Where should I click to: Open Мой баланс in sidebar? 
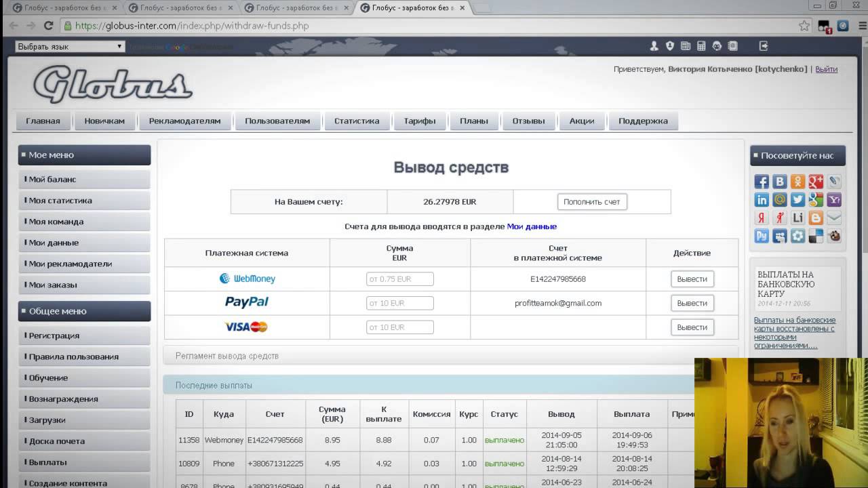pos(84,180)
